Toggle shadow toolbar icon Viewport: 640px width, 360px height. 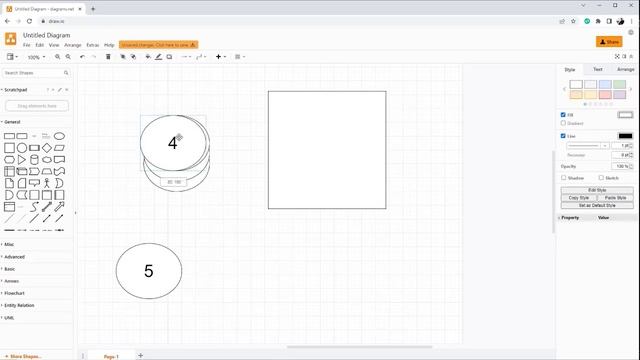point(169,57)
